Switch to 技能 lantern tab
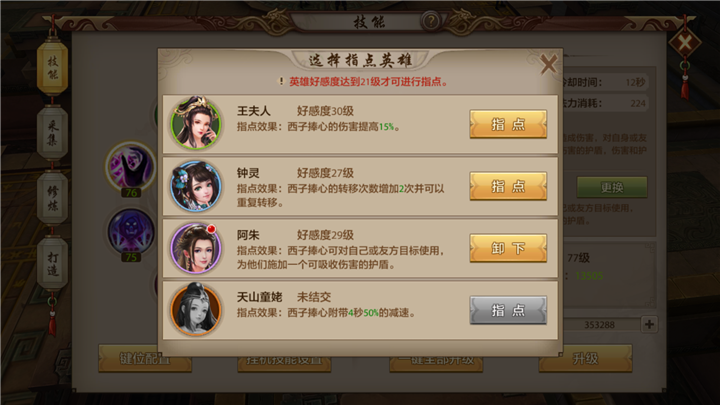The image size is (720, 405). coord(52,67)
